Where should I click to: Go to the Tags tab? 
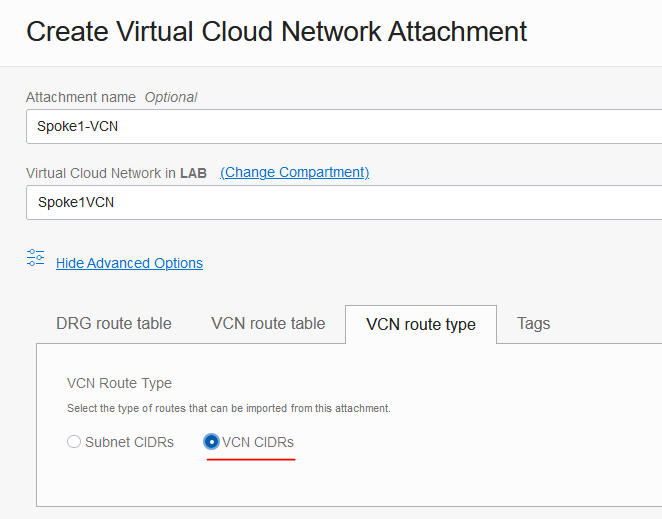pyautogui.click(x=533, y=323)
